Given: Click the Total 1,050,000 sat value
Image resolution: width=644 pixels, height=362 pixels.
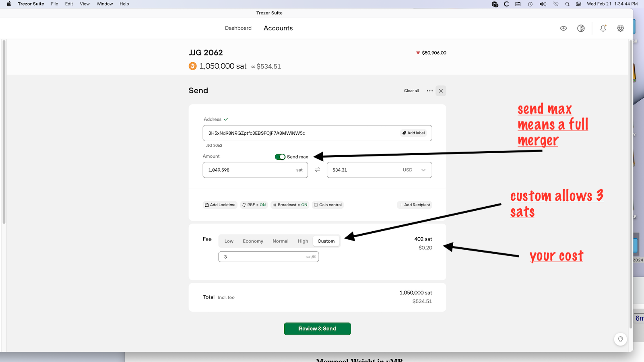Looking at the screenshot, I should point(416,293).
